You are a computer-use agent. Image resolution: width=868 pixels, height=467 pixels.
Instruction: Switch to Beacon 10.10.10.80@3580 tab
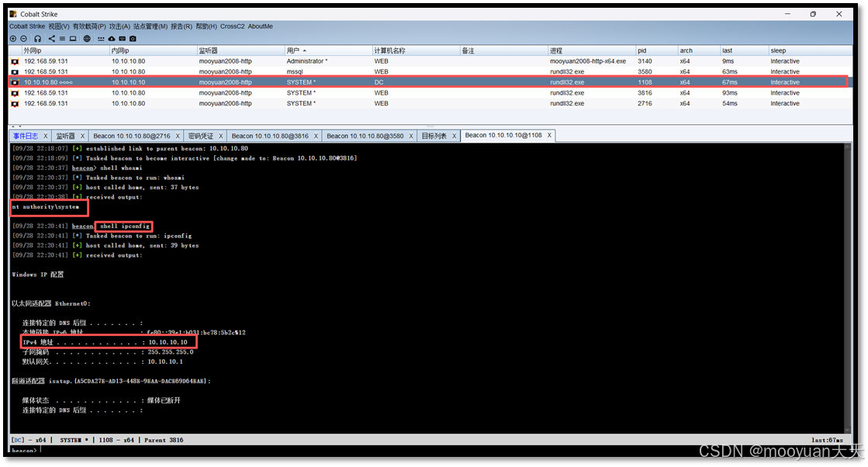point(365,136)
